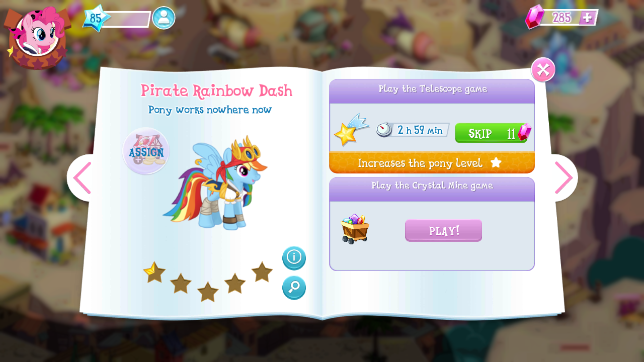The image size is (644, 362).
Task: Close the pony book dialog
Action: [543, 70]
